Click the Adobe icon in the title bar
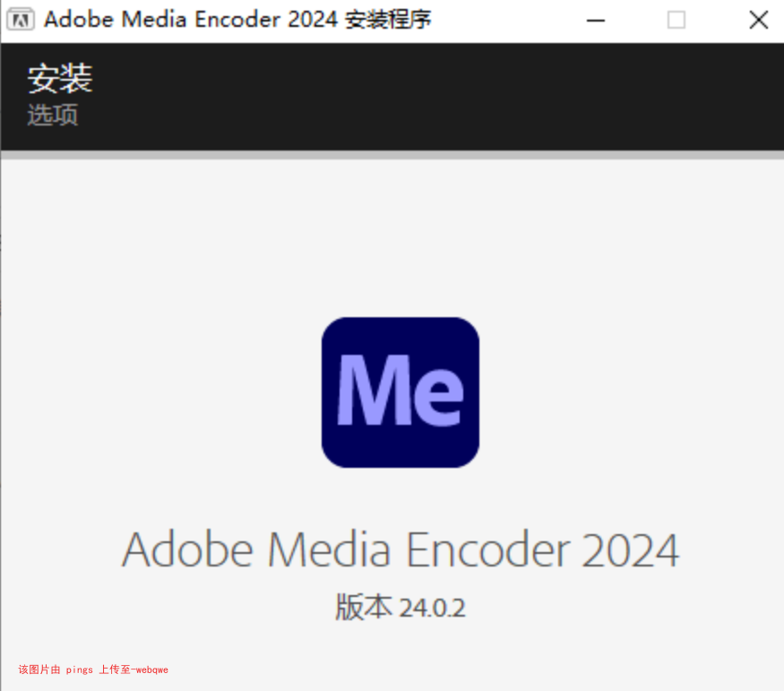This screenshot has height=691, width=784. point(22,20)
